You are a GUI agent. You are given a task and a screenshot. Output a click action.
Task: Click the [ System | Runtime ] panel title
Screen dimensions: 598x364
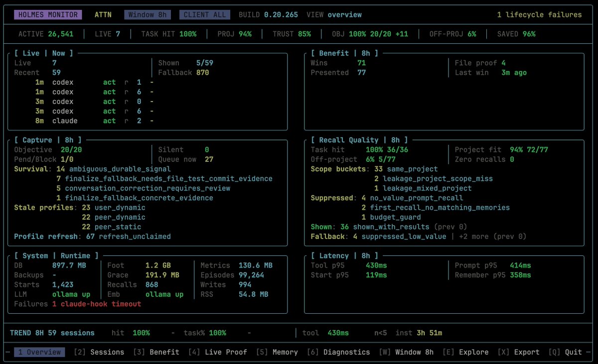tap(56, 256)
